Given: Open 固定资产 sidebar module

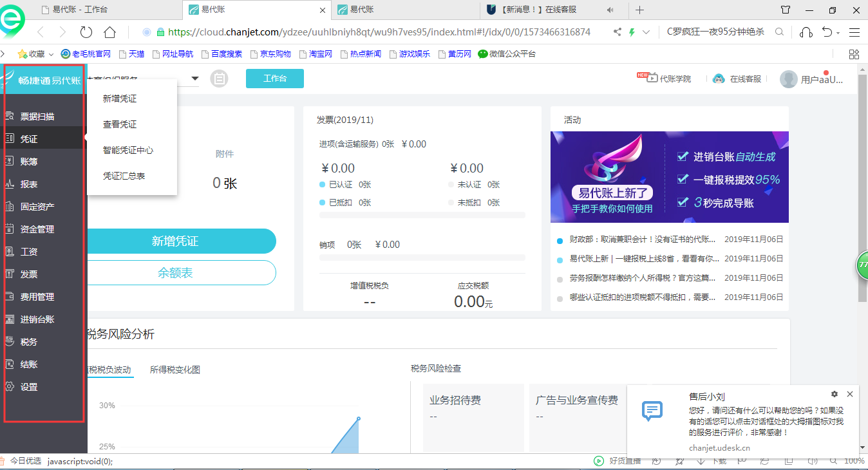Looking at the screenshot, I should [x=37, y=207].
